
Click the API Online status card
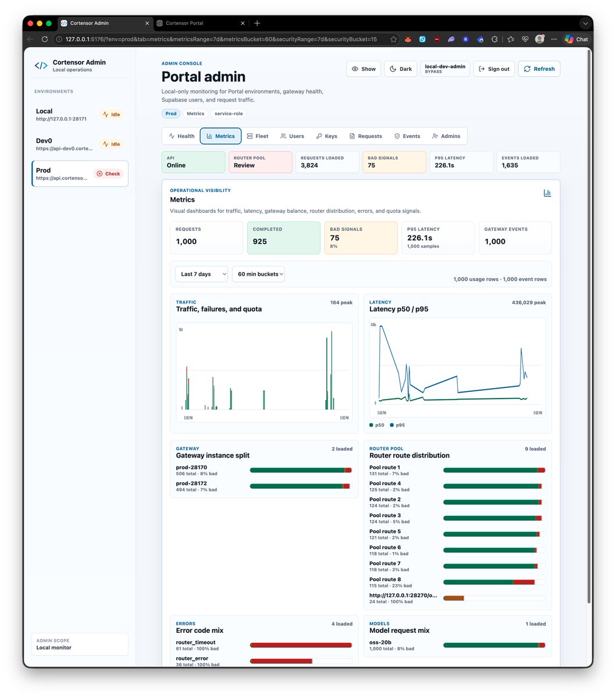coord(193,162)
